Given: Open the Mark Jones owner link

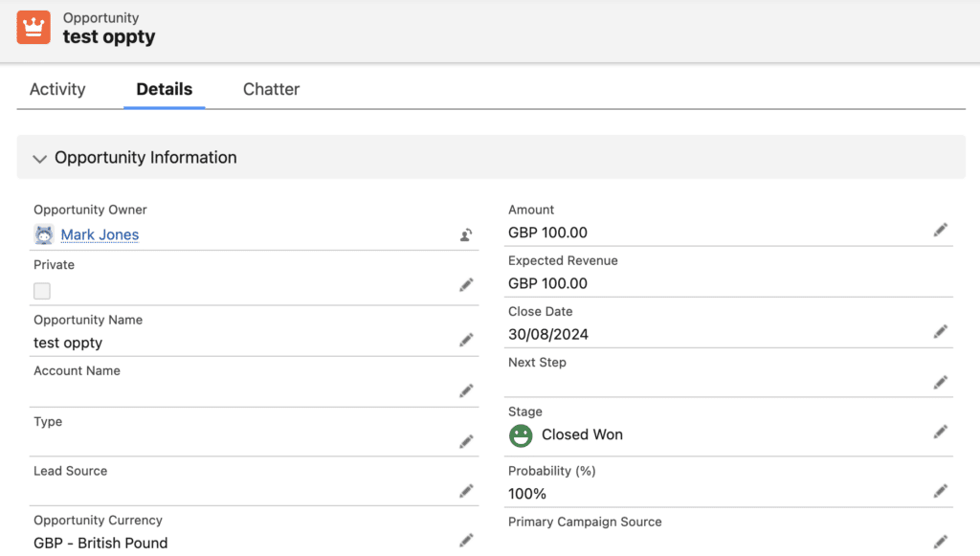Looking at the screenshot, I should pos(100,234).
